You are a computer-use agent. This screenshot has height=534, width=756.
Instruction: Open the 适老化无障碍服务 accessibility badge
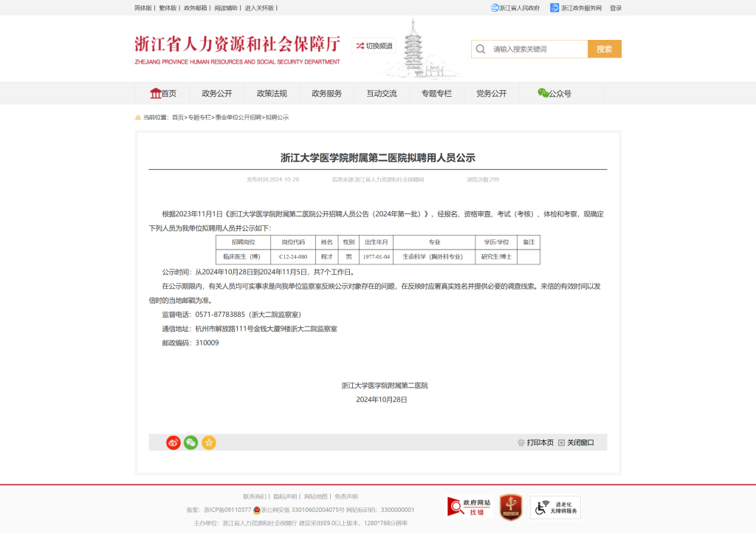pyautogui.click(x=555, y=507)
